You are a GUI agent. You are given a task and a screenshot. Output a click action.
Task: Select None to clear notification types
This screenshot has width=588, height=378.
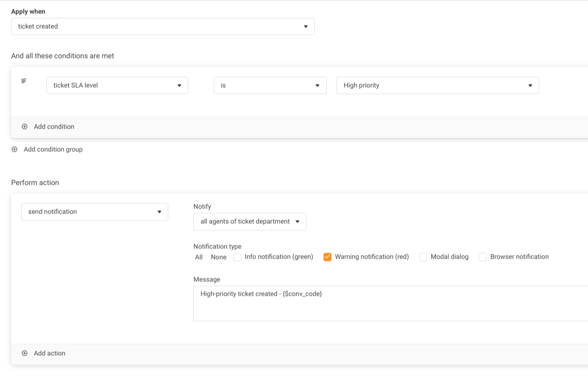tap(218, 257)
